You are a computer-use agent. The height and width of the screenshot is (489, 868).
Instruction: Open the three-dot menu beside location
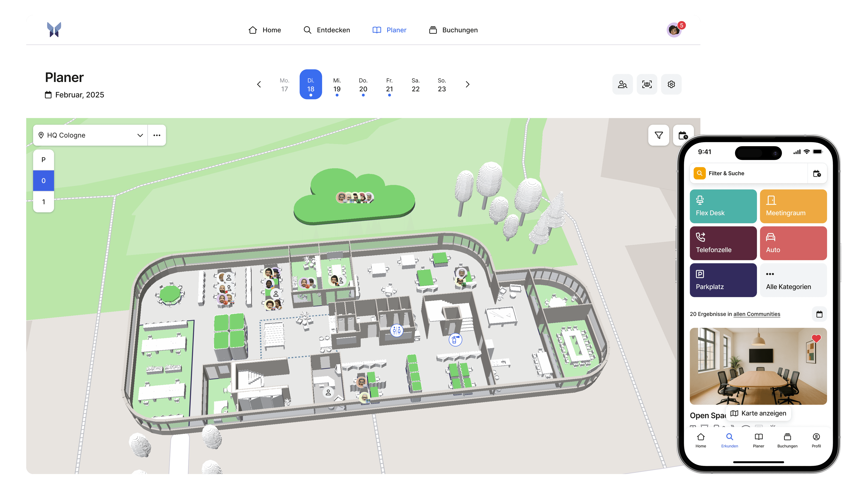[157, 135]
